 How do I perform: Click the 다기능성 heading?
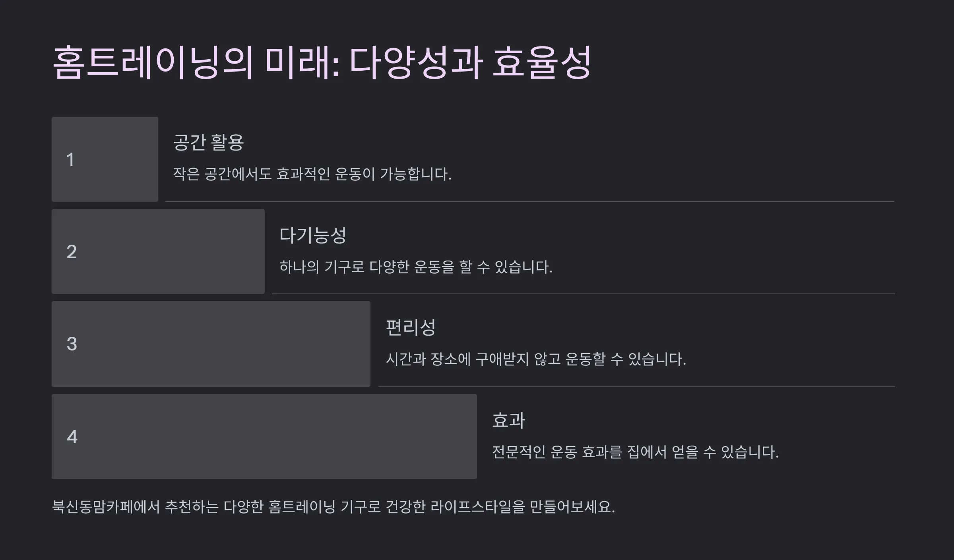pos(313,235)
